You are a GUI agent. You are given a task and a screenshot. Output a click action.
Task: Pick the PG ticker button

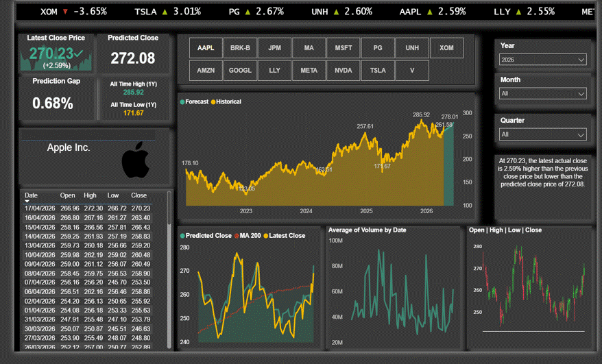tap(378, 48)
